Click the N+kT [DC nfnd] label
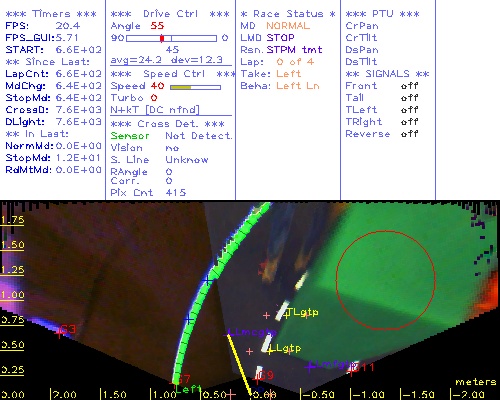The image size is (500, 400). coord(155,110)
